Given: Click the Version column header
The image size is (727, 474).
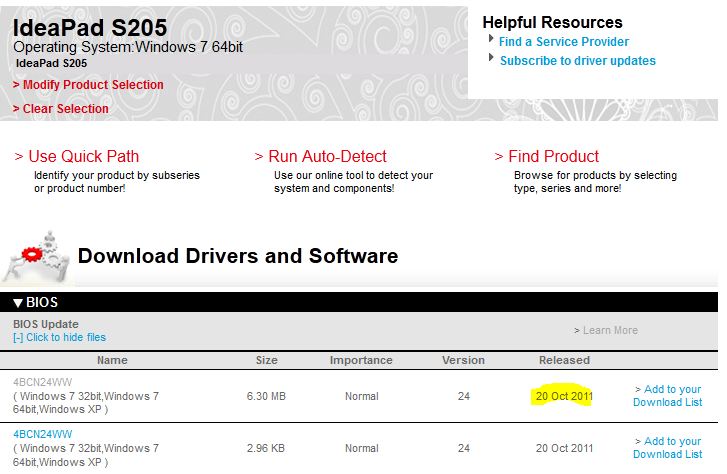Looking at the screenshot, I should [463, 360].
